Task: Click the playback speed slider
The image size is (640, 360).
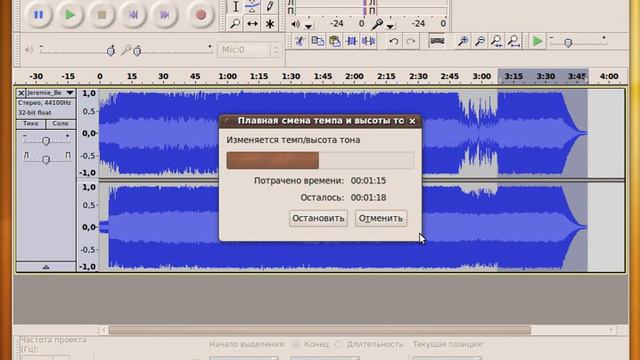Action: (578, 42)
